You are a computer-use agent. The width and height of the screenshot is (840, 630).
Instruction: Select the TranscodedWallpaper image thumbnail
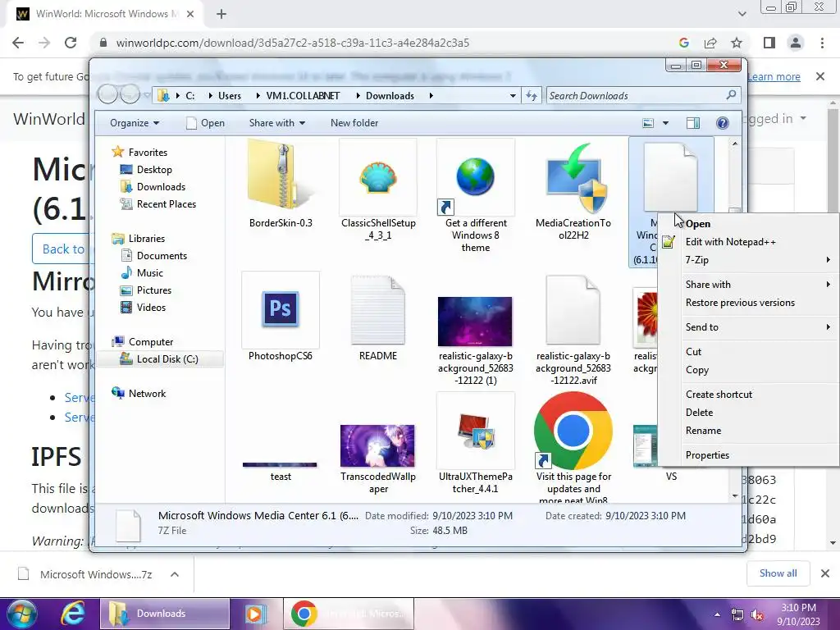click(x=377, y=445)
